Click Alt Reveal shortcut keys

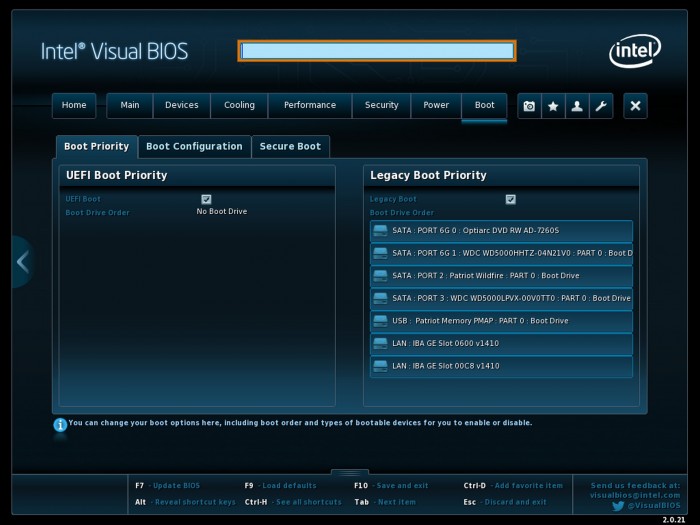tap(185, 502)
